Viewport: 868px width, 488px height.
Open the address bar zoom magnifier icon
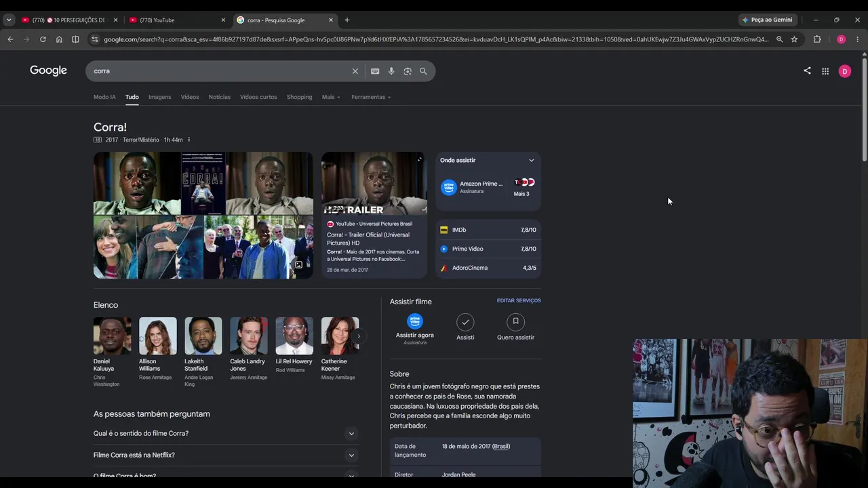pos(780,39)
